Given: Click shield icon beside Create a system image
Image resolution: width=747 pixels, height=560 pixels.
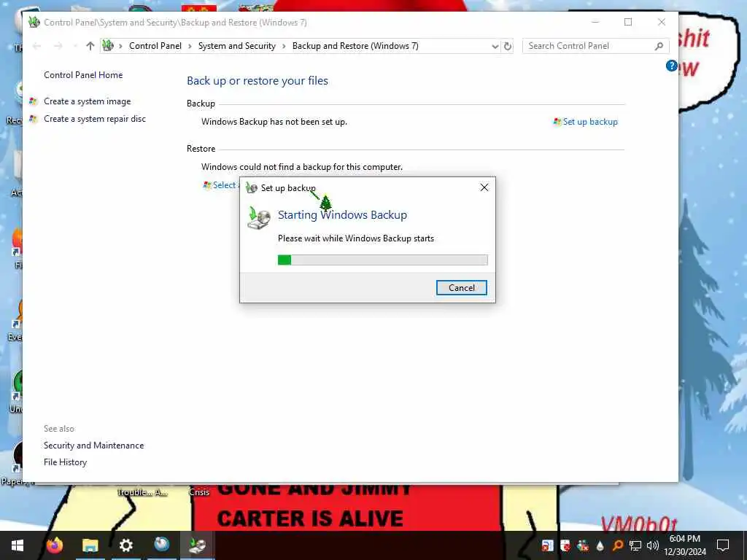Looking at the screenshot, I should [33, 101].
